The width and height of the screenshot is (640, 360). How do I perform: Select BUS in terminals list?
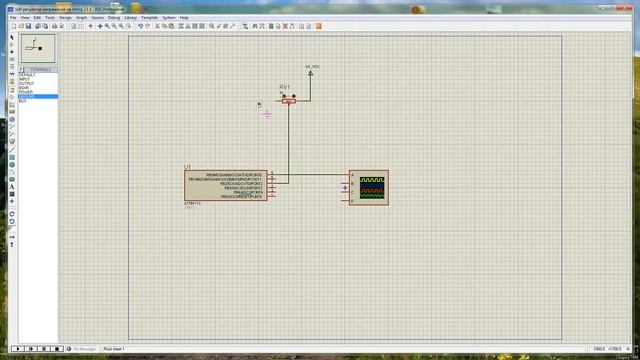click(22, 101)
